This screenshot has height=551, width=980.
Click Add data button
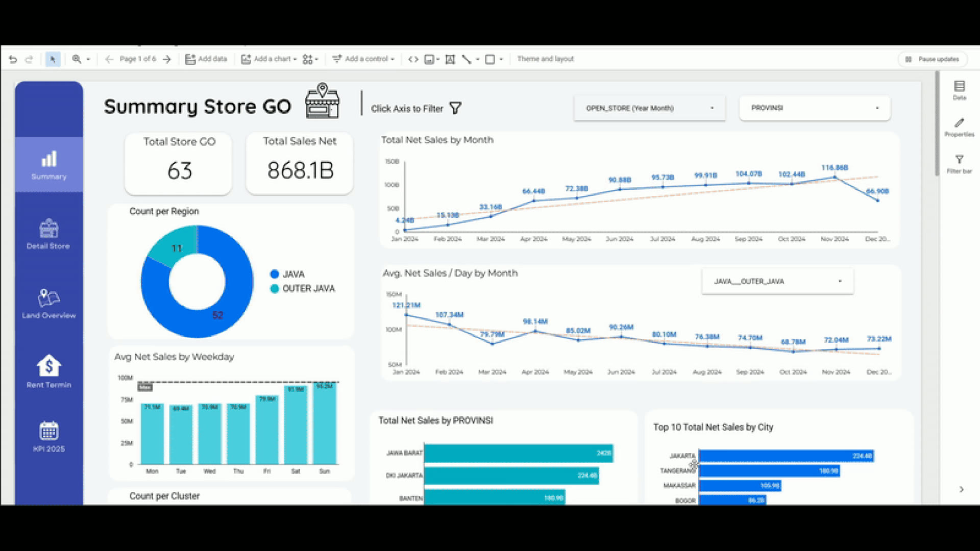(206, 59)
